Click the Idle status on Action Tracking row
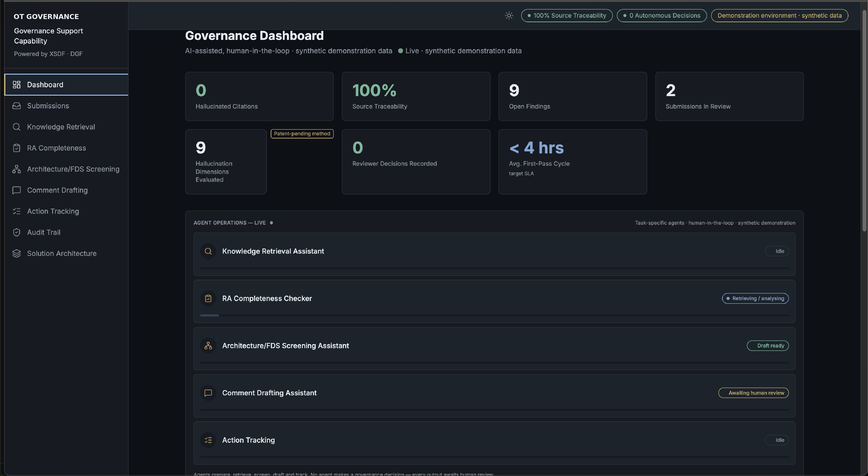 (777, 440)
